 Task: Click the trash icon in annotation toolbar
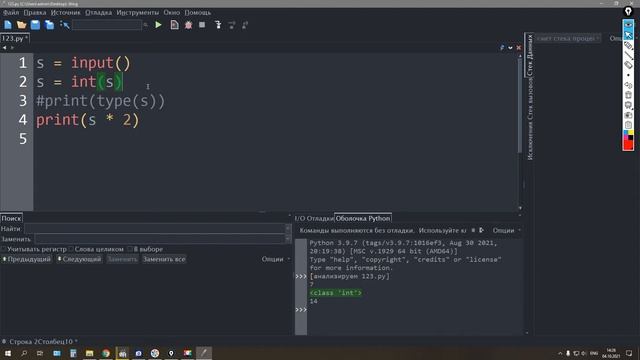tap(628, 95)
